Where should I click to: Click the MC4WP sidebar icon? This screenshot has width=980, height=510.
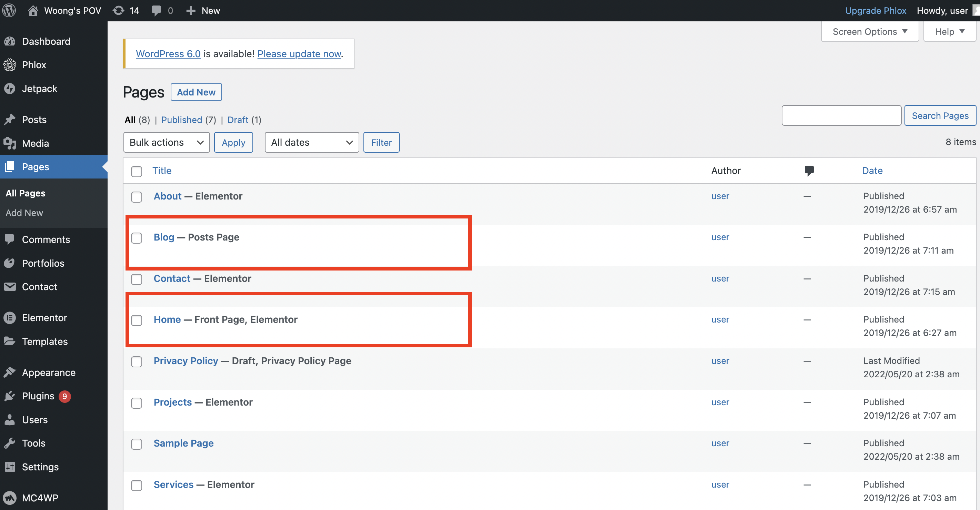(10, 498)
